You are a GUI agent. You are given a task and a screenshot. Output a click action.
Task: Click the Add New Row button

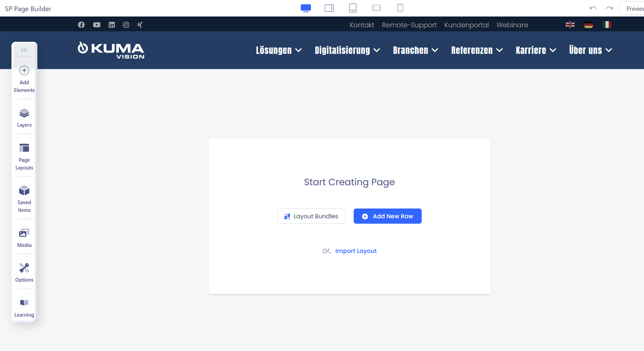click(388, 216)
